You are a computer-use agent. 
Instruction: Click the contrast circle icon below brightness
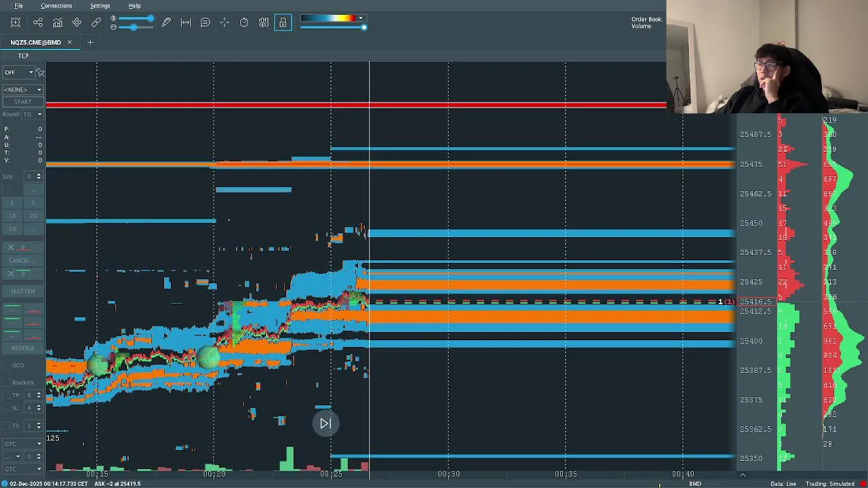coord(113,27)
